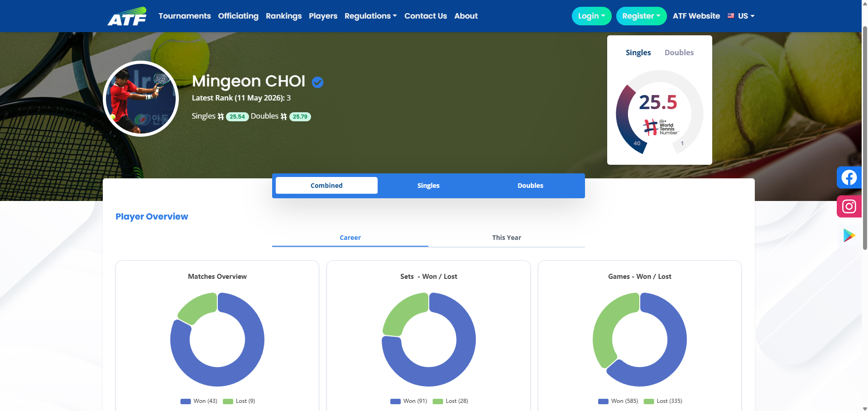The width and height of the screenshot is (868, 411).
Task: Switch to the Doubles stats tab
Action: pyautogui.click(x=530, y=186)
